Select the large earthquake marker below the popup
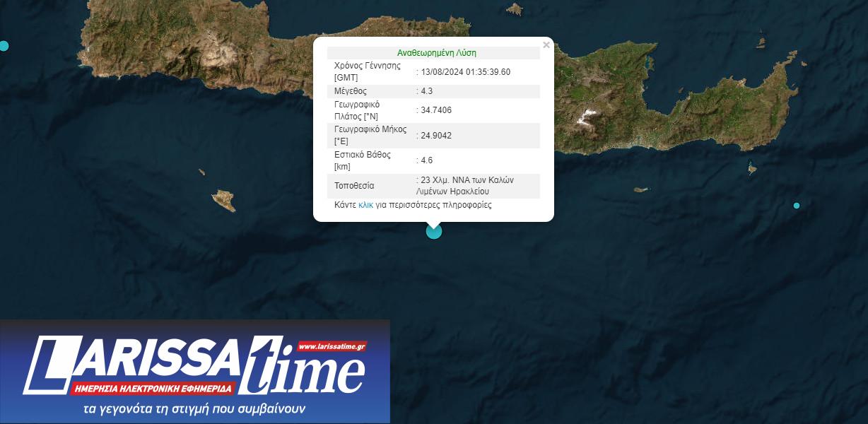 click(x=433, y=230)
